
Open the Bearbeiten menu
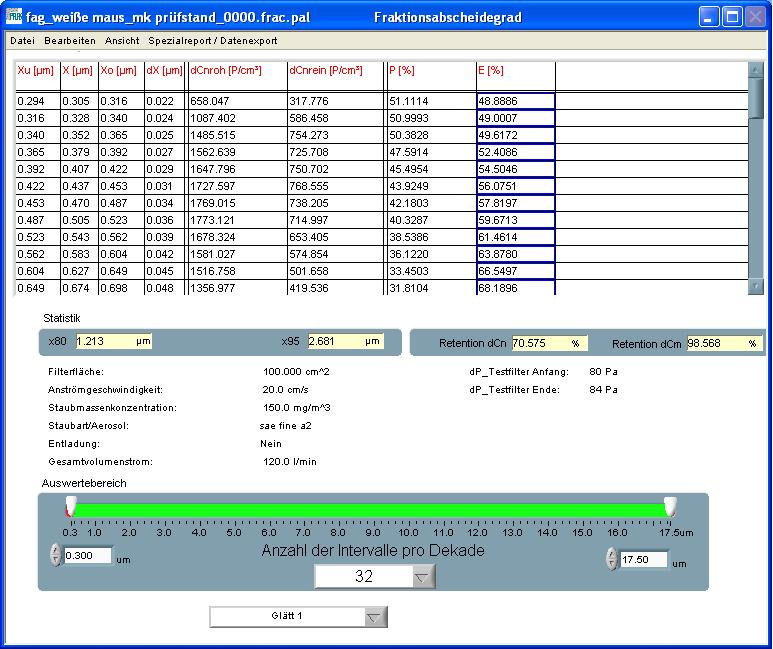[70, 41]
